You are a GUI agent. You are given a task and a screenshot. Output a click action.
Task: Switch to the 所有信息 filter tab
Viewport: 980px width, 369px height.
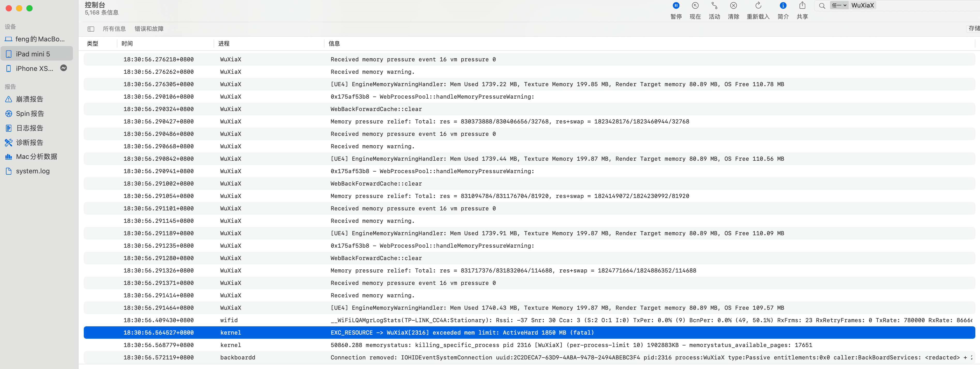[114, 29]
